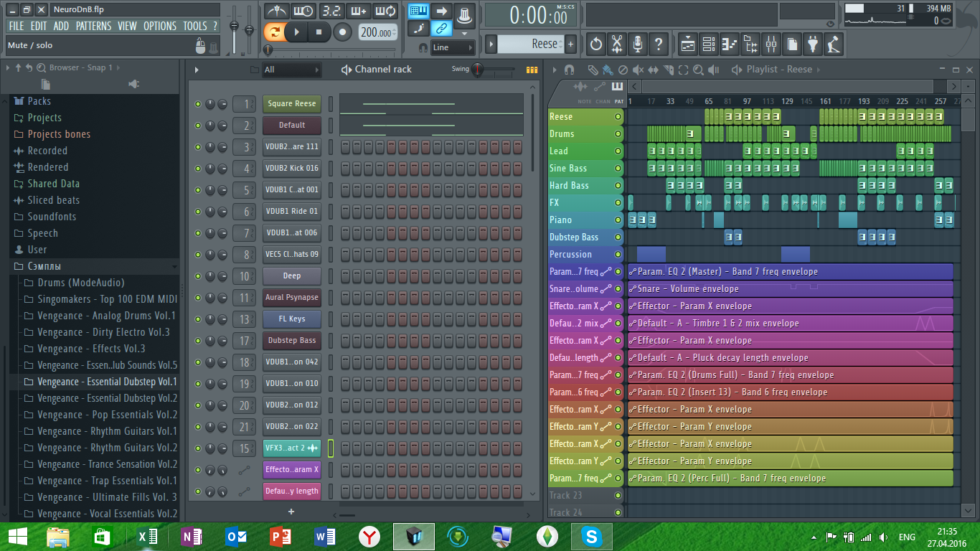
Task: Enable wait for input before recording
Action: [303, 11]
